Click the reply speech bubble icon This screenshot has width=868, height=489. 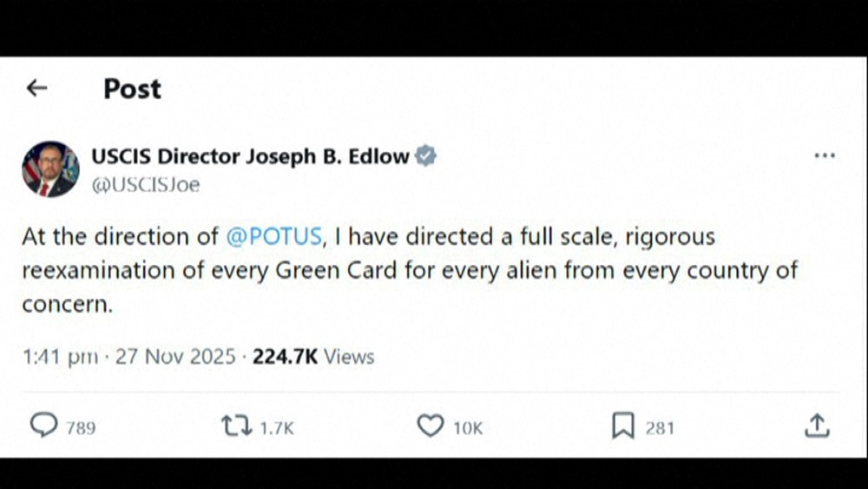[43, 426]
